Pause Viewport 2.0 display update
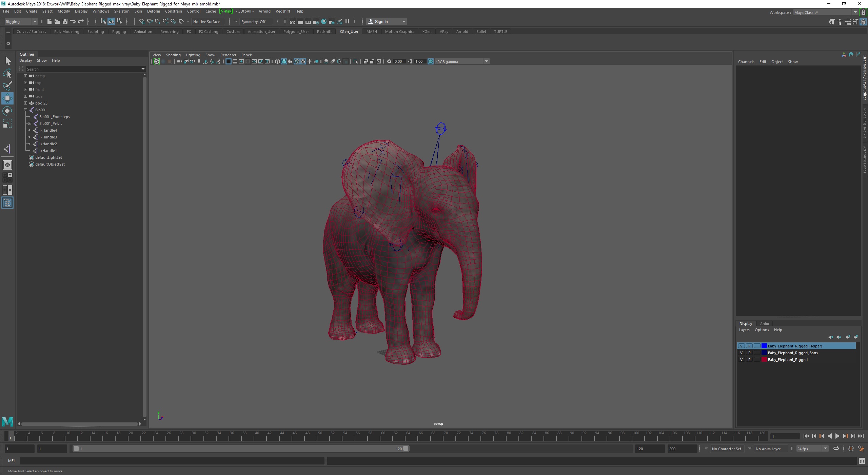The width and height of the screenshot is (868, 475). pos(347,21)
